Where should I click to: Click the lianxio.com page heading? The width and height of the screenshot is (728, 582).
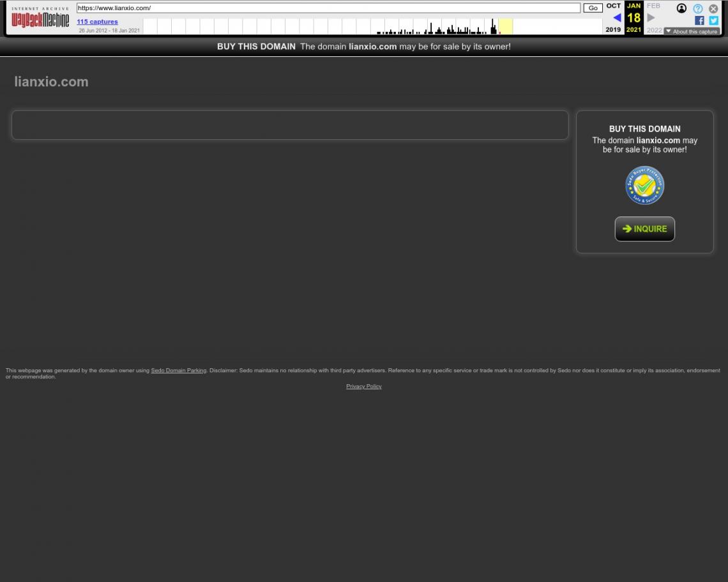coord(51,82)
